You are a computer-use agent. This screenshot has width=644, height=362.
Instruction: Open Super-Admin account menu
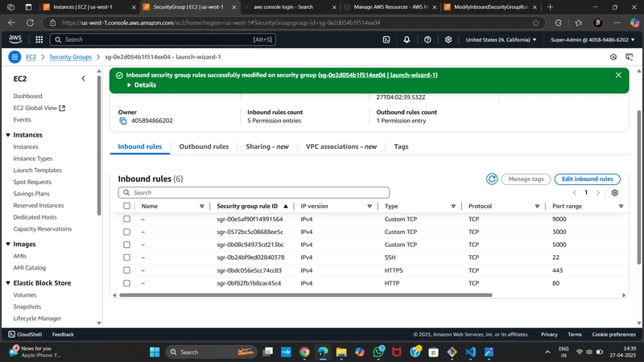coord(592,39)
